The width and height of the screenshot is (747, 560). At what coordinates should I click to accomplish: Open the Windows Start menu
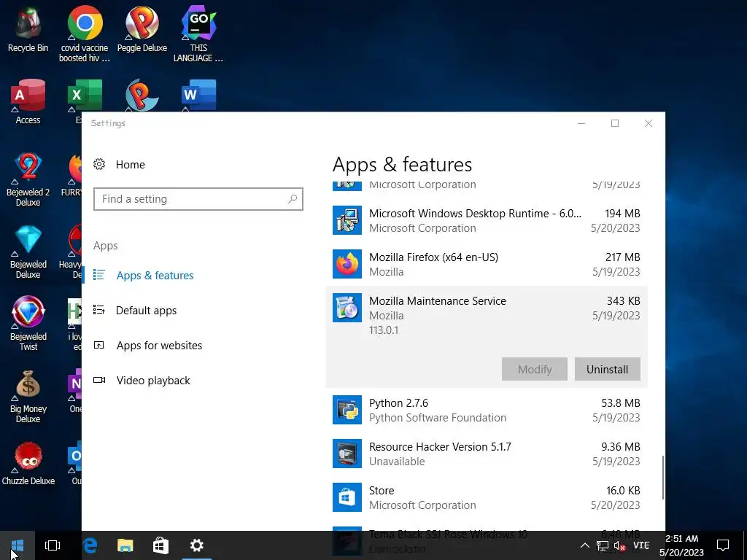18,545
